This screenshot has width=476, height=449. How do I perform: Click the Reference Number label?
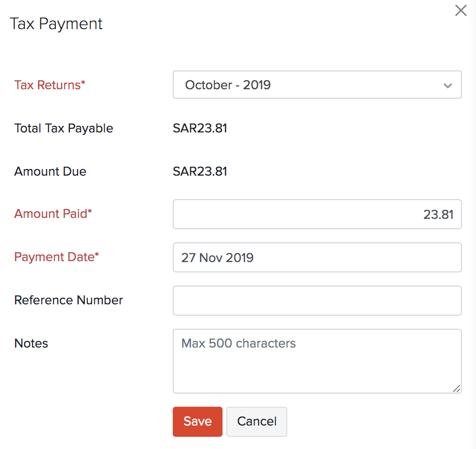69,300
